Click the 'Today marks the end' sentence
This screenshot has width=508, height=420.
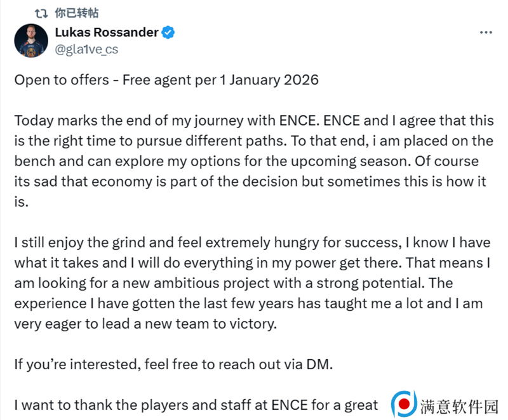coord(164,121)
